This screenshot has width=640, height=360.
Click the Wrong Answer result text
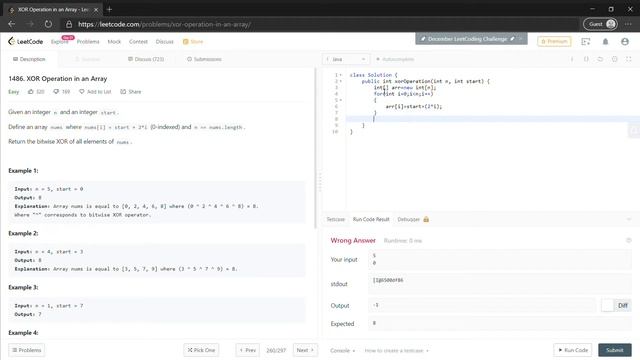tap(353, 240)
